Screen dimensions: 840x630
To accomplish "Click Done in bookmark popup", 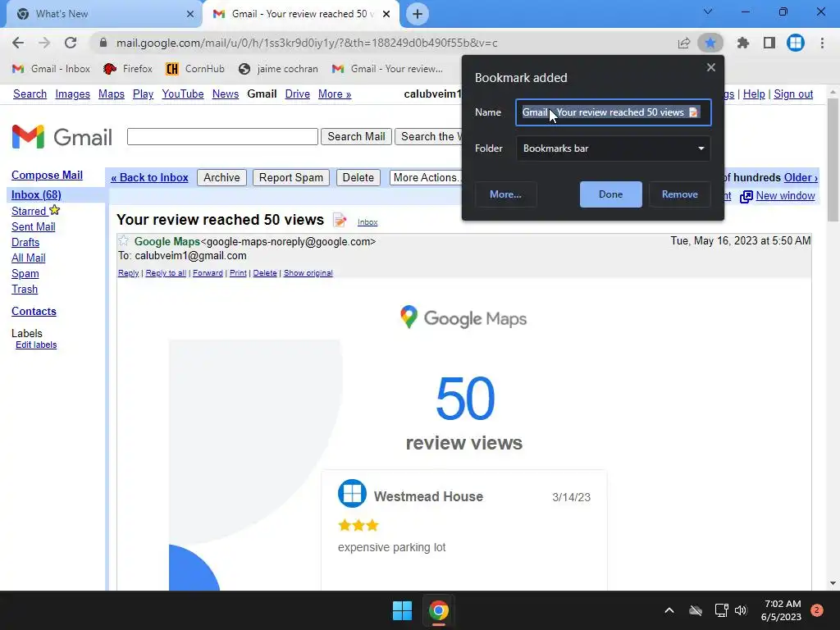I will [x=610, y=194].
